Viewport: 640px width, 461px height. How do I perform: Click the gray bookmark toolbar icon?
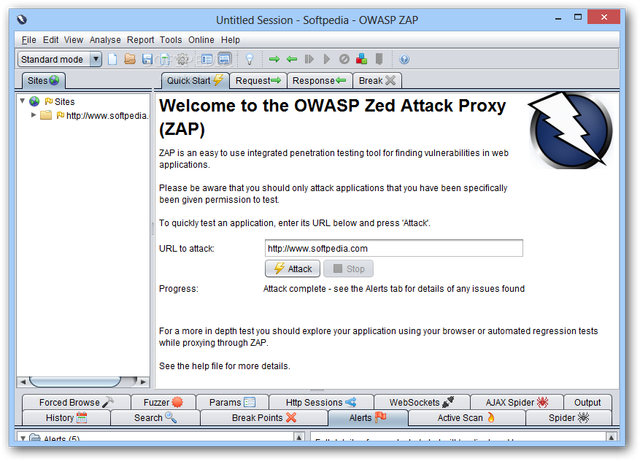(379, 60)
